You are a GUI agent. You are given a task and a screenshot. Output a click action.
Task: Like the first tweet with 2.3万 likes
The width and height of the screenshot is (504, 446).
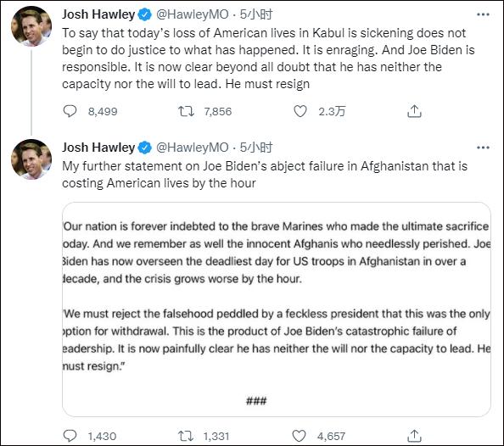click(x=300, y=111)
